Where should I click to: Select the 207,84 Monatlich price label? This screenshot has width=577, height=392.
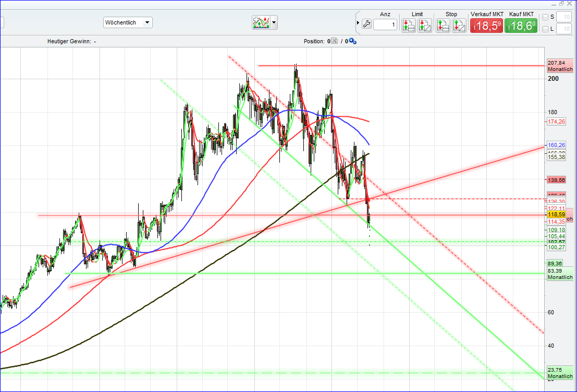click(x=560, y=66)
